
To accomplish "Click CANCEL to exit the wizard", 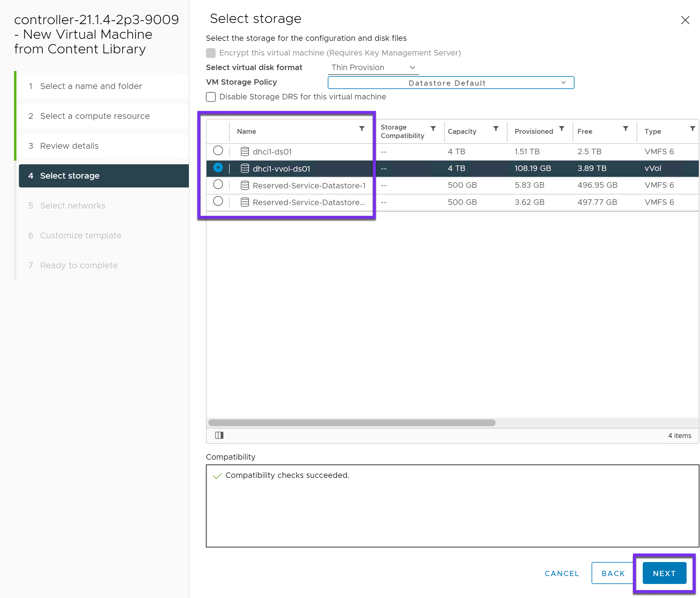I will pyautogui.click(x=562, y=573).
